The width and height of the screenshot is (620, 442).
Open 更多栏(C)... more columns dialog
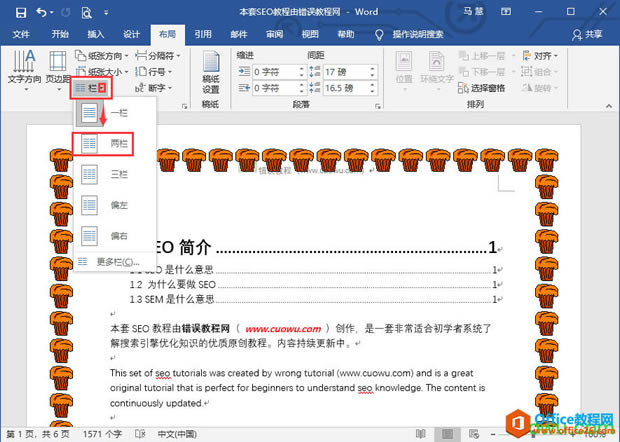(115, 262)
